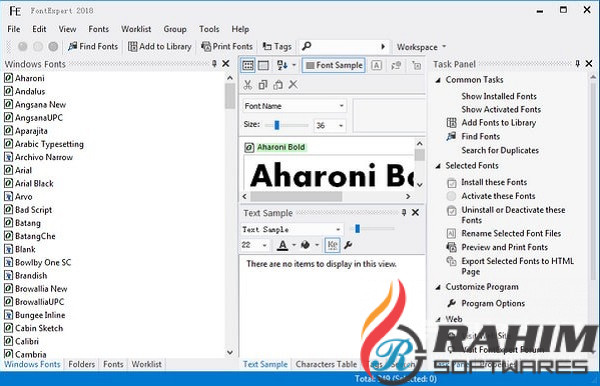Screen dimensions: 600x386
Task: Close the Windows Fonts panel
Action: 226,64
